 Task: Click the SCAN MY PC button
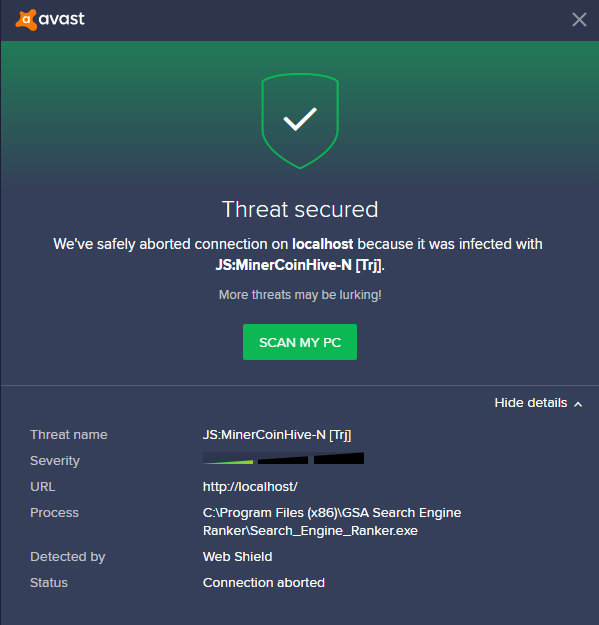[x=300, y=342]
